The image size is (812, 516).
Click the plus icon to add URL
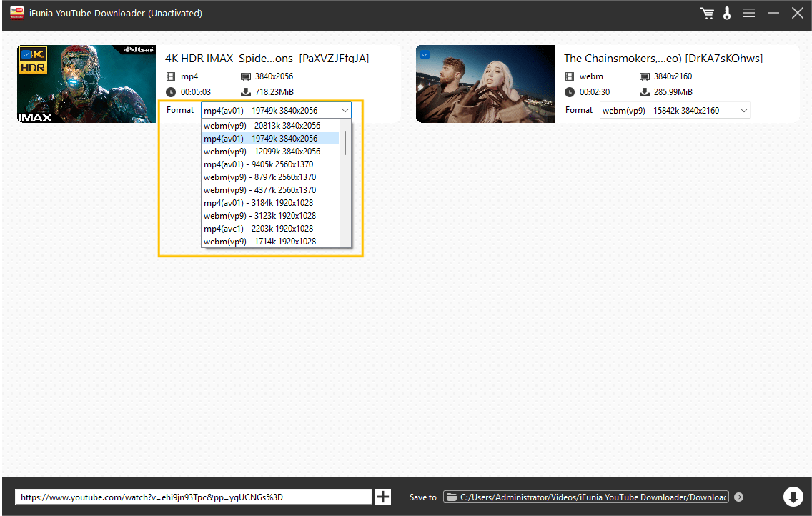coord(383,497)
